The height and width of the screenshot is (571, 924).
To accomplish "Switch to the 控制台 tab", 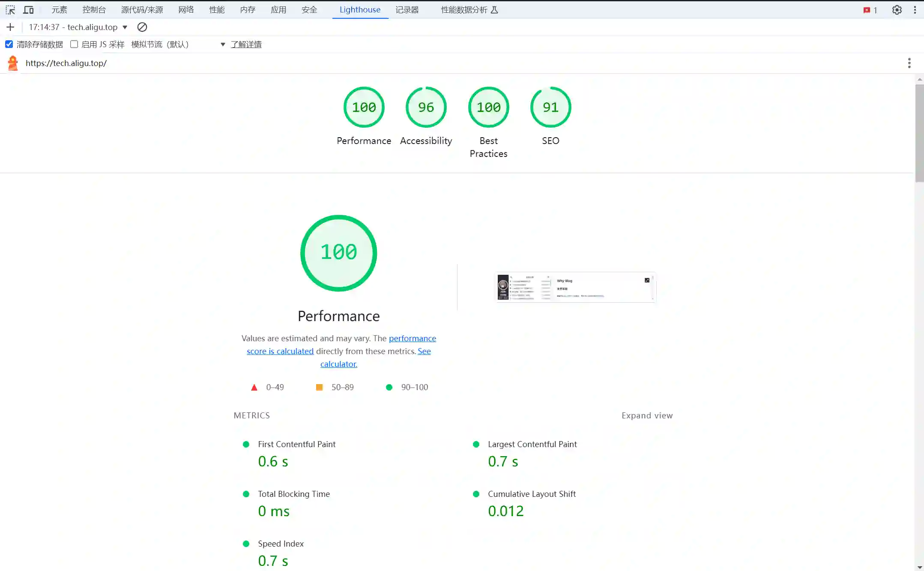I will [94, 10].
